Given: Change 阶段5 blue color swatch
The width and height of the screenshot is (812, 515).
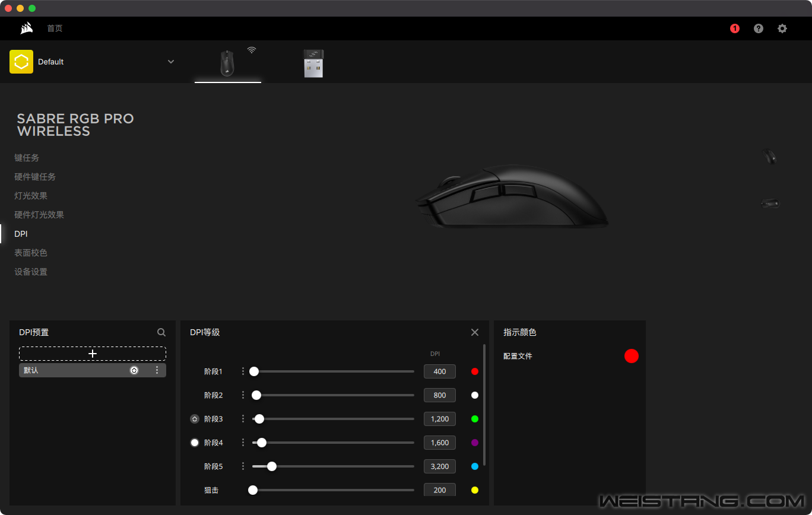Looking at the screenshot, I should coord(475,466).
